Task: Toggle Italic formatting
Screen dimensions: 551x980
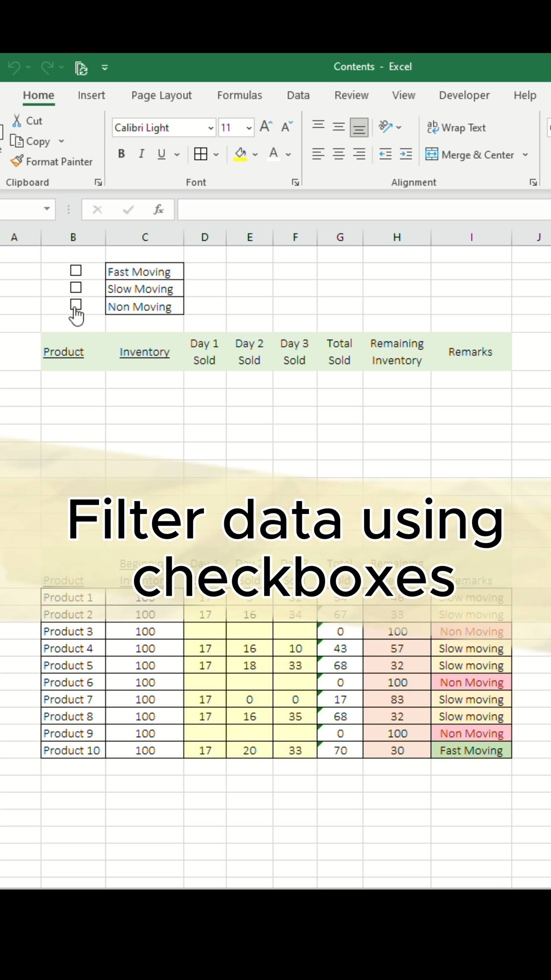Action: pos(141,154)
